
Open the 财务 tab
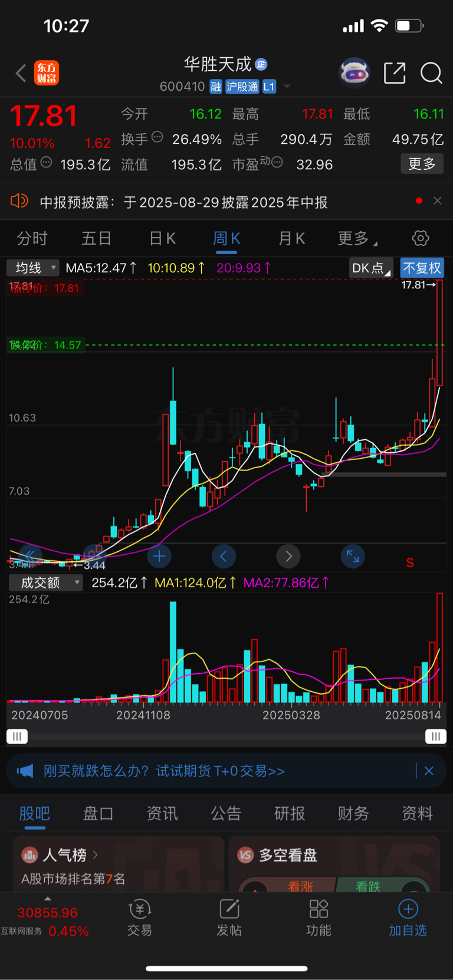pyautogui.click(x=353, y=814)
